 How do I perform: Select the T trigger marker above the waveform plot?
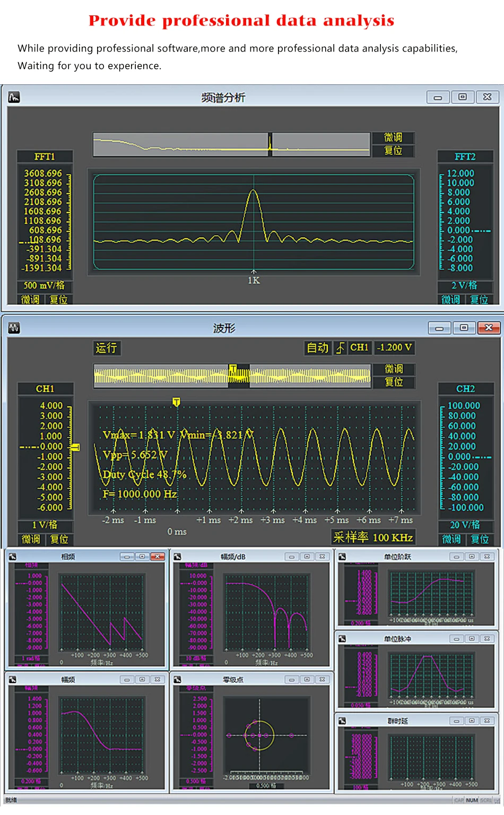coord(177,402)
